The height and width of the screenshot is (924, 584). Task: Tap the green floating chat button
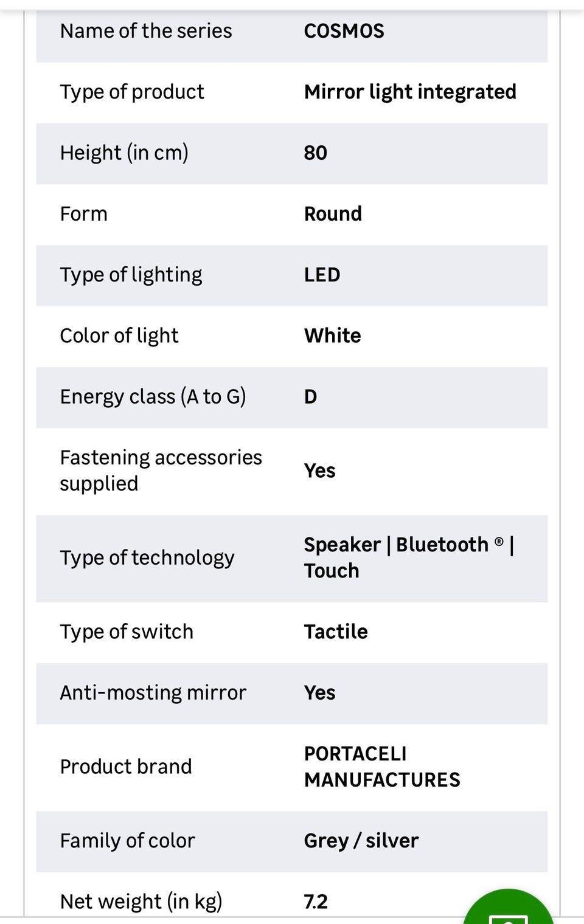508,911
